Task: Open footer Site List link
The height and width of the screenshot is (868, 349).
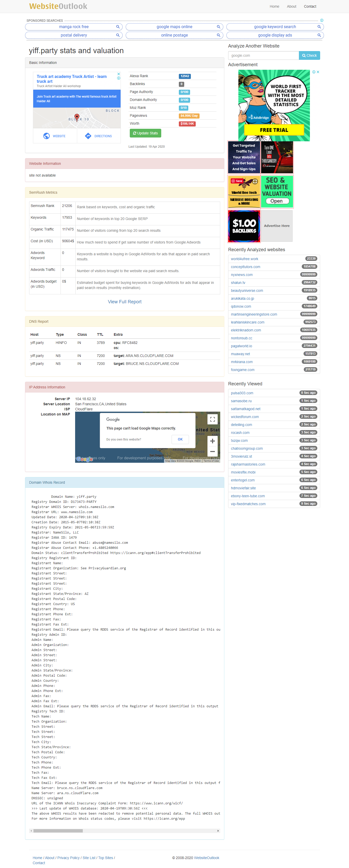Action: (x=89, y=858)
